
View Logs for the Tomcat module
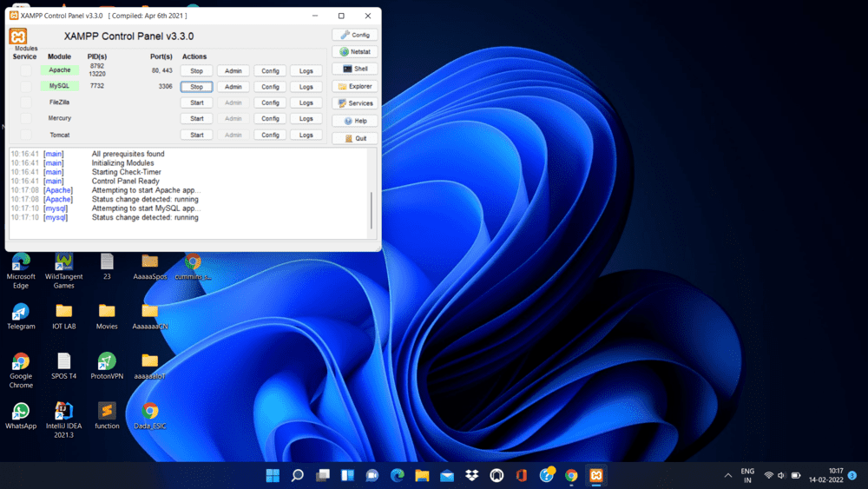pos(306,135)
